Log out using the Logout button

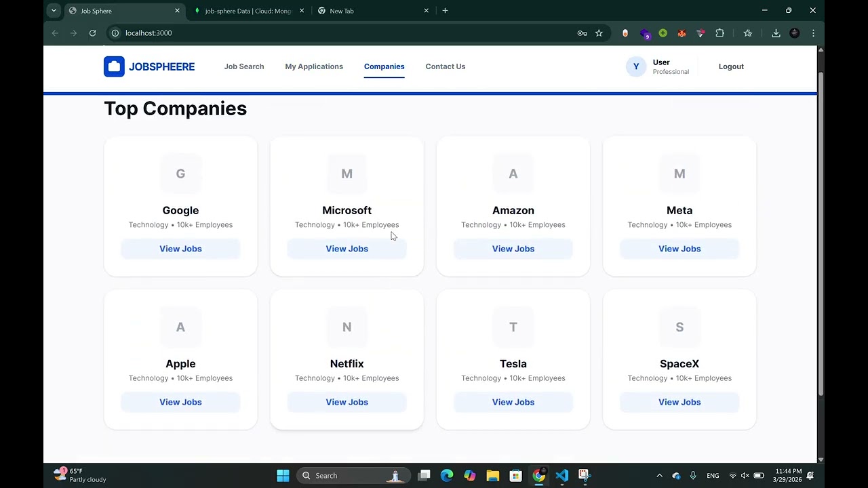click(731, 66)
